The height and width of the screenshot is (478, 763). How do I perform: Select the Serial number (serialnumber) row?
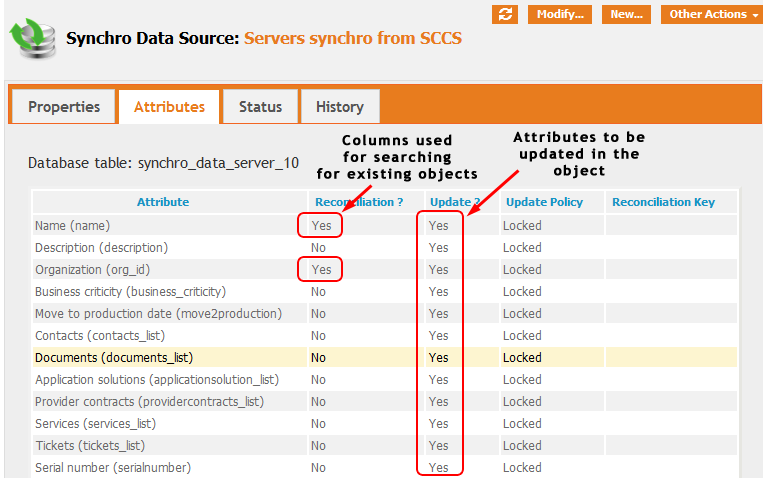[112, 467]
